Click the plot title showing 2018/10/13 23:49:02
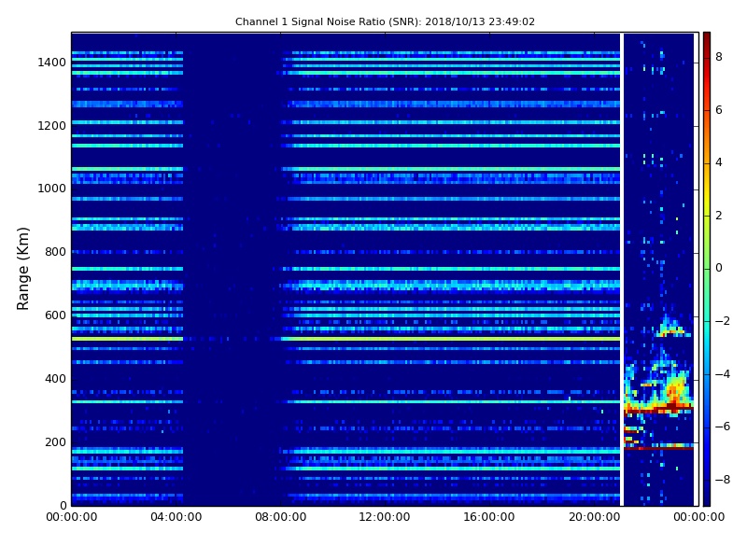 385,21
